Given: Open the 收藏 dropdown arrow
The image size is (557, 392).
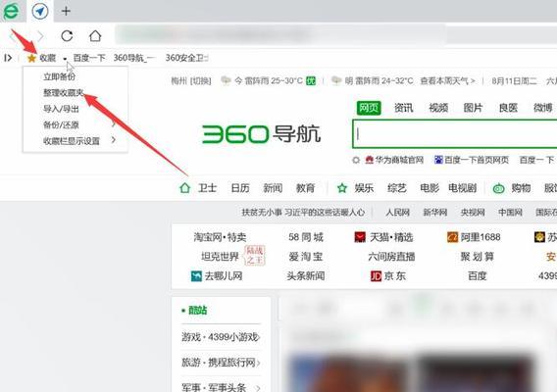Looking at the screenshot, I should point(65,59).
